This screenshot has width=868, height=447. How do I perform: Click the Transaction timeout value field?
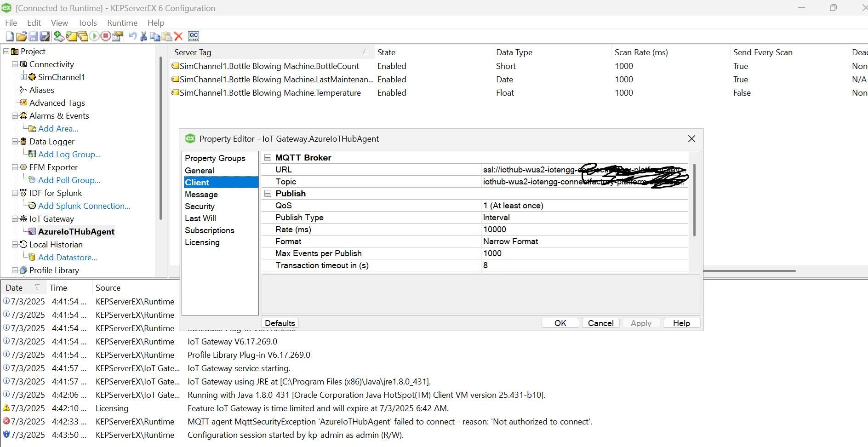point(584,265)
